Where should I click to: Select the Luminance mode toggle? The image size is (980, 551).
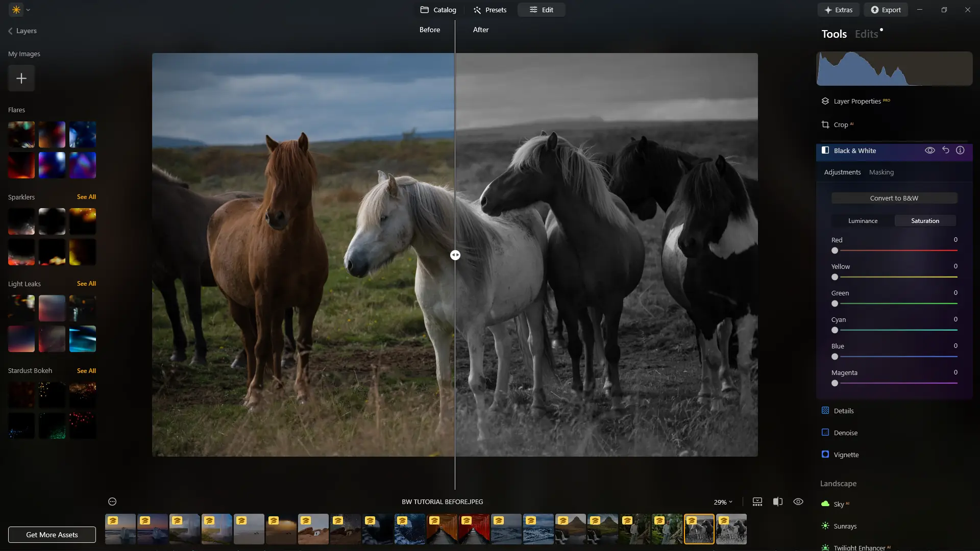click(x=863, y=221)
